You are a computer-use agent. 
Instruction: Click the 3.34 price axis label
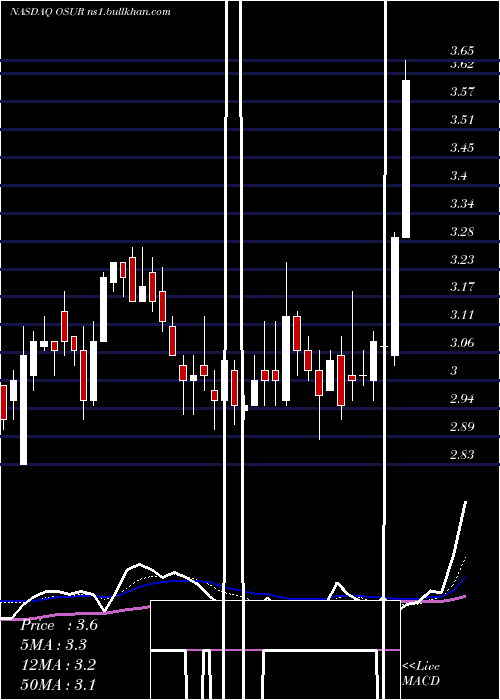pos(462,204)
